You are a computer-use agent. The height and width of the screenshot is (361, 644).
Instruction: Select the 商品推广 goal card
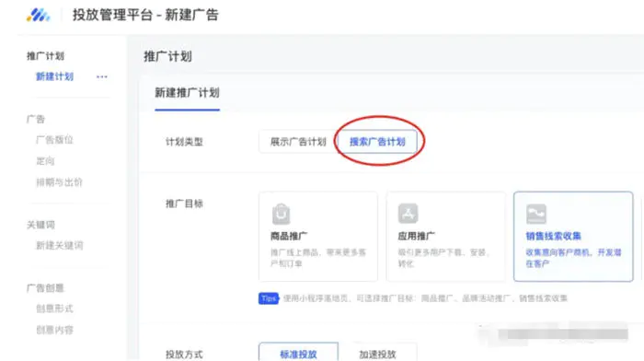[x=318, y=237]
